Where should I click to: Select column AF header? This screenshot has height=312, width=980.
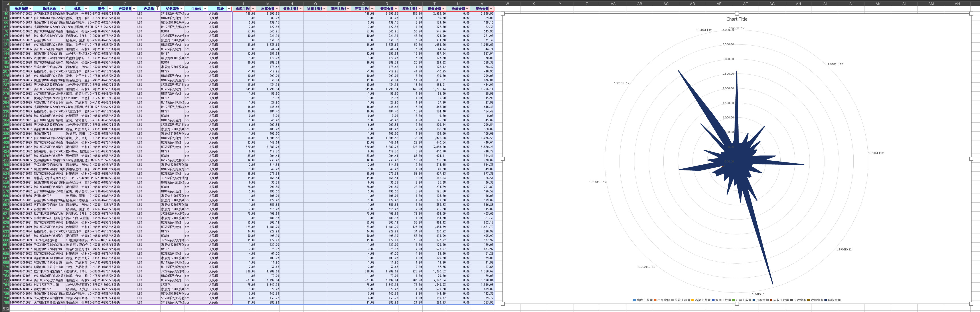pos(745,3)
